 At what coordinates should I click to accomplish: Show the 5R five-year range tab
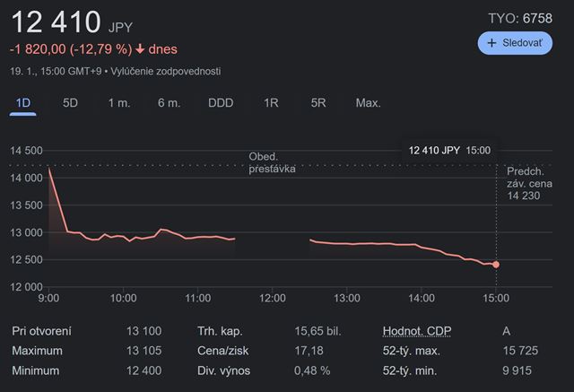(318, 103)
